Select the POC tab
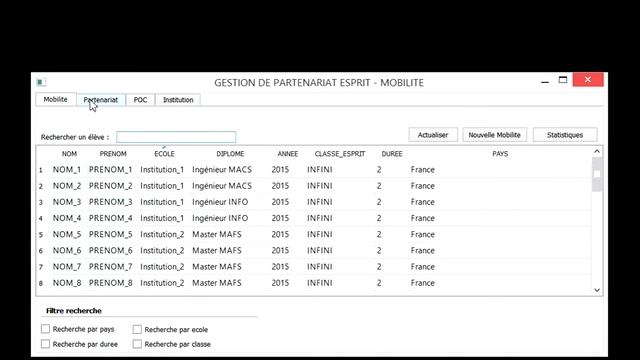The height and width of the screenshot is (360, 640). click(140, 100)
